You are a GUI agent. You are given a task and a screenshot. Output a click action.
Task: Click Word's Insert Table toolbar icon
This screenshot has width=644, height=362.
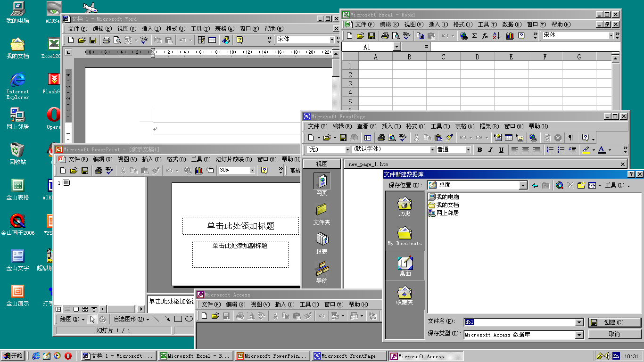(x=212, y=40)
